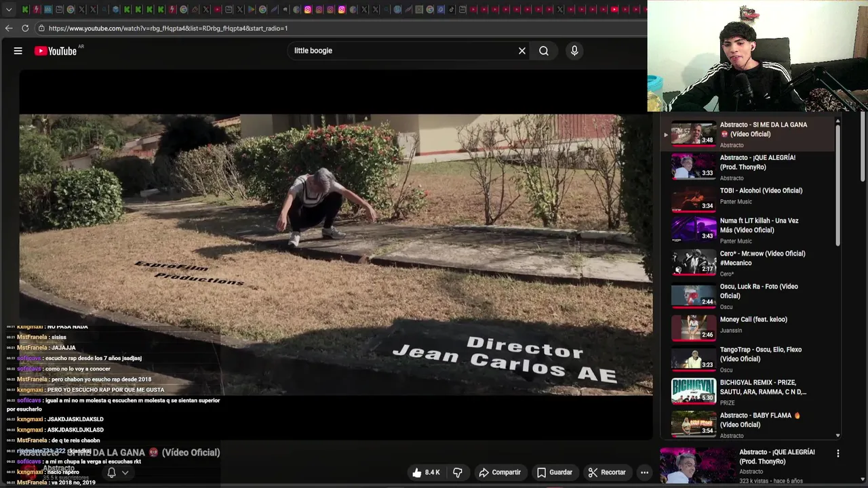Open the 'BICHIGYAL REMIX' video thumbnail
Image resolution: width=868 pixels, height=488 pixels.
tap(694, 391)
